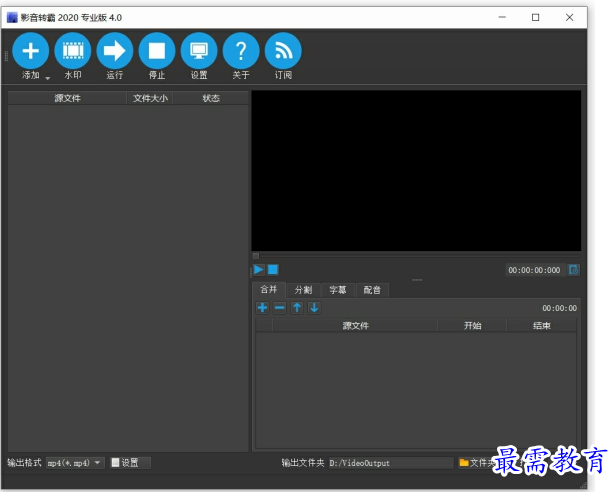Viewport: 616px width, 492px height.
Task: Play the preview video
Action: point(258,270)
